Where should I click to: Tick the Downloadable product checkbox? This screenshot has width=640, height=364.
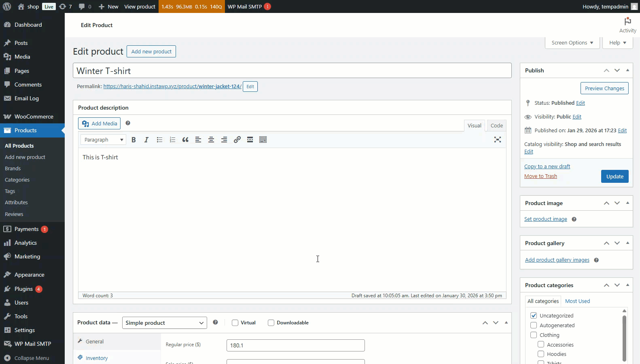tap(271, 323)
